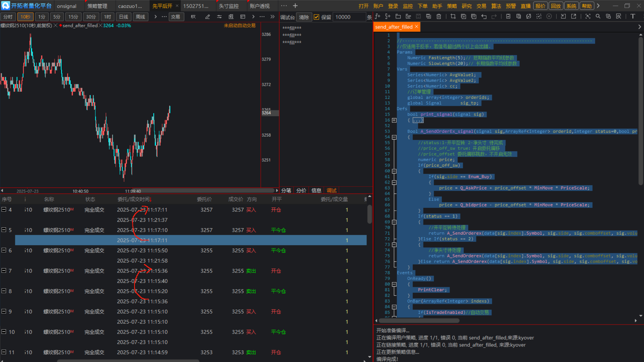This screenshot has width=644, height=362.
Task: Collapse order row 10 in the table
Action: click(4, 332)
